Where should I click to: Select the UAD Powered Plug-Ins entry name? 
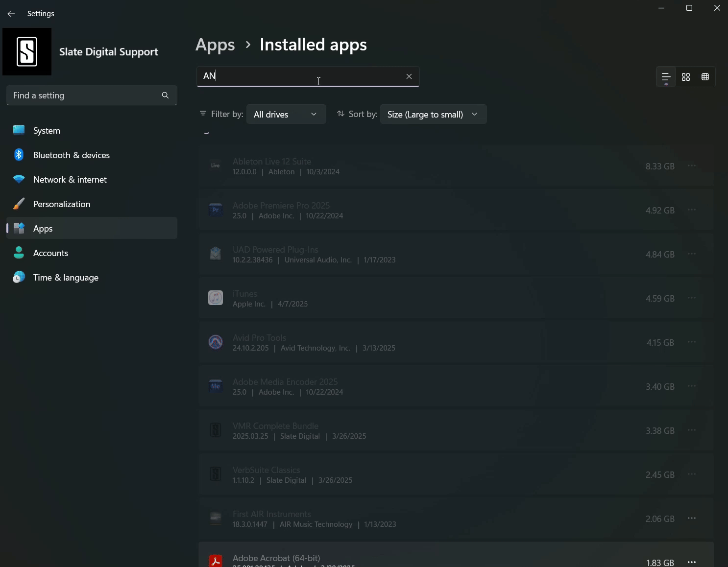click(x=275, y=249)
